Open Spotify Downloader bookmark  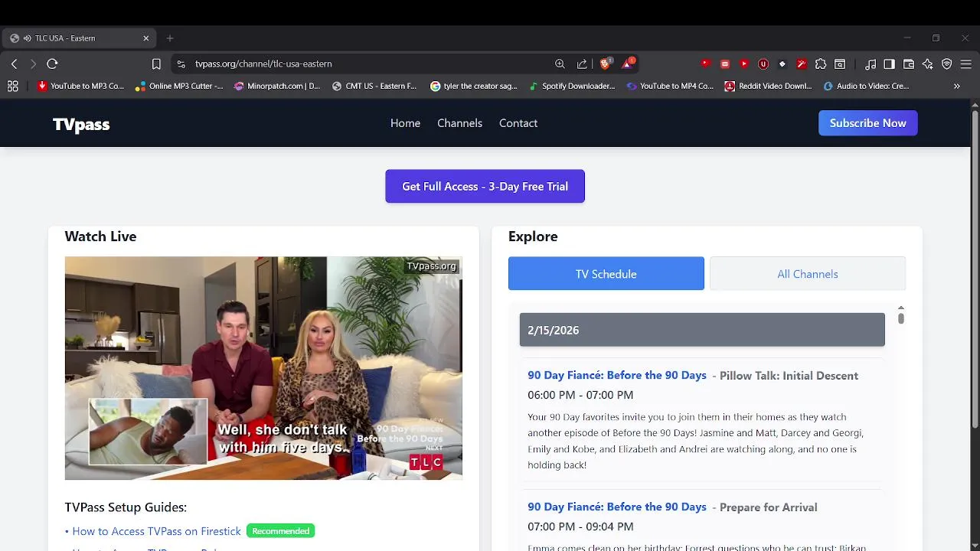[572, 86]
